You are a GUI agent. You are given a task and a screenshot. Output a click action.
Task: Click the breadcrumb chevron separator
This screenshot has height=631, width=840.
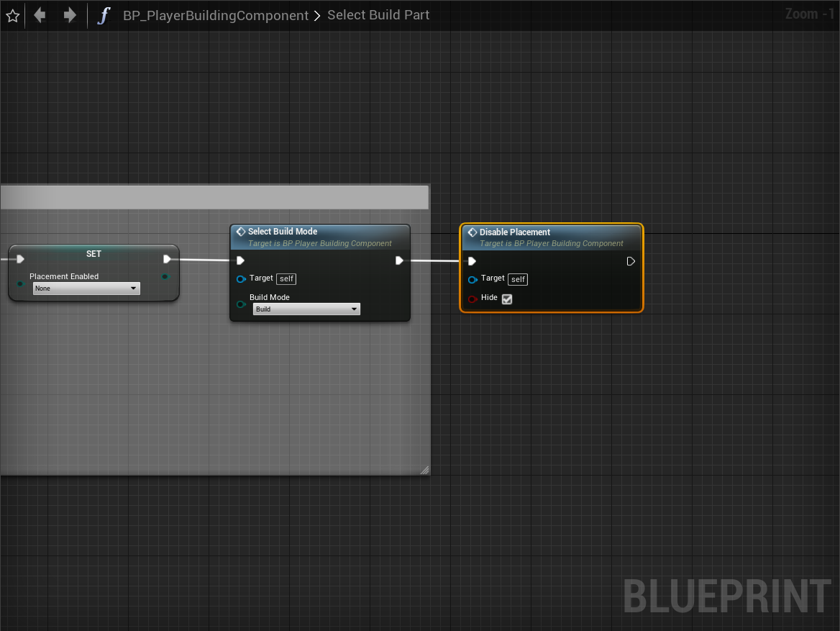[317, 16]
